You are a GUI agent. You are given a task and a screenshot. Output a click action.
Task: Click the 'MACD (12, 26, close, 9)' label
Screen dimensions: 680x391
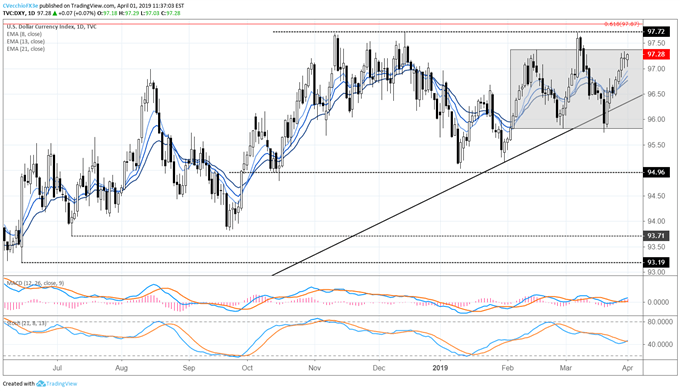[35, 283]
